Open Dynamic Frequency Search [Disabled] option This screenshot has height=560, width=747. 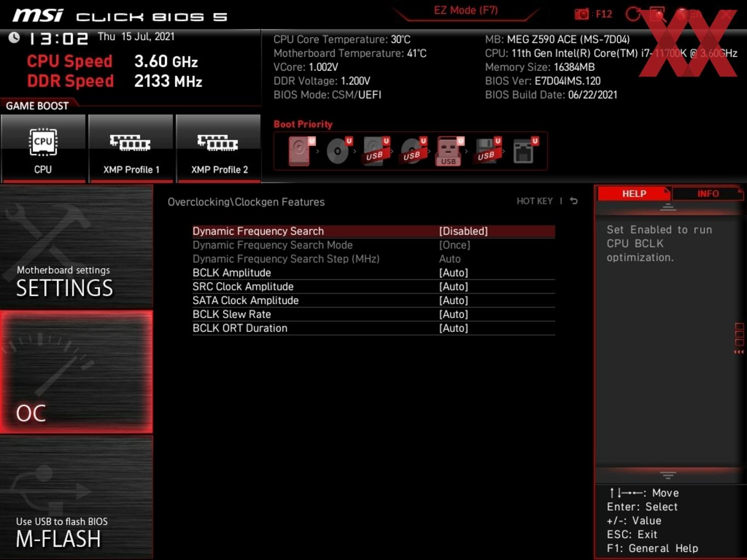tap(463, 231)
